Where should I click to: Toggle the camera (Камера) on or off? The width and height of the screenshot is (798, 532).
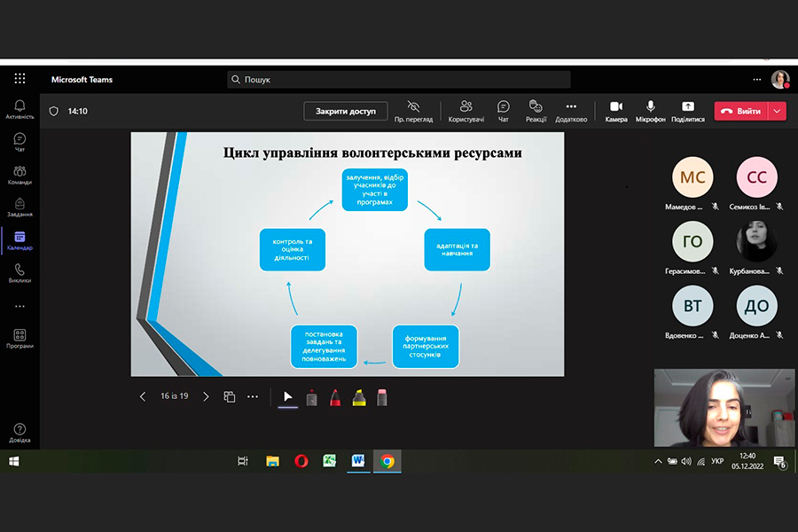click(x=616, y=107)
